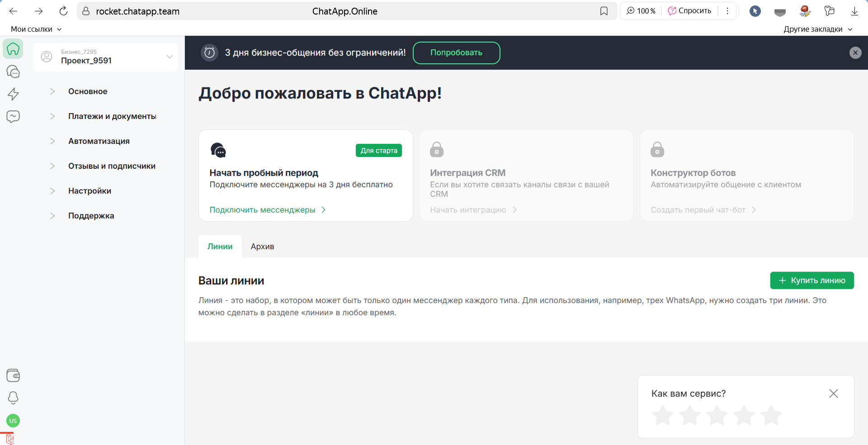
Task: Select the Линии tab
Action: click(x=220, y=246)
